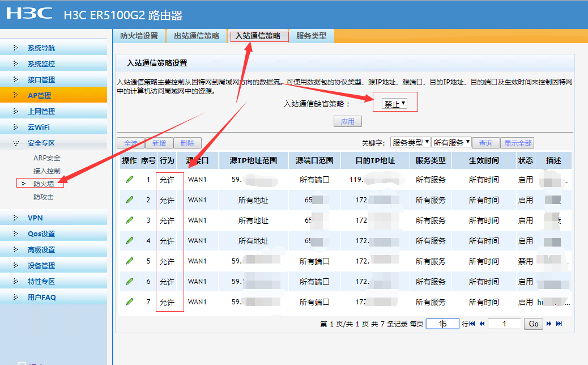This screenshot has width=588, height=365.
Task: Open ARP安全 in the sidebar
Action: click(x=47, y=158)
